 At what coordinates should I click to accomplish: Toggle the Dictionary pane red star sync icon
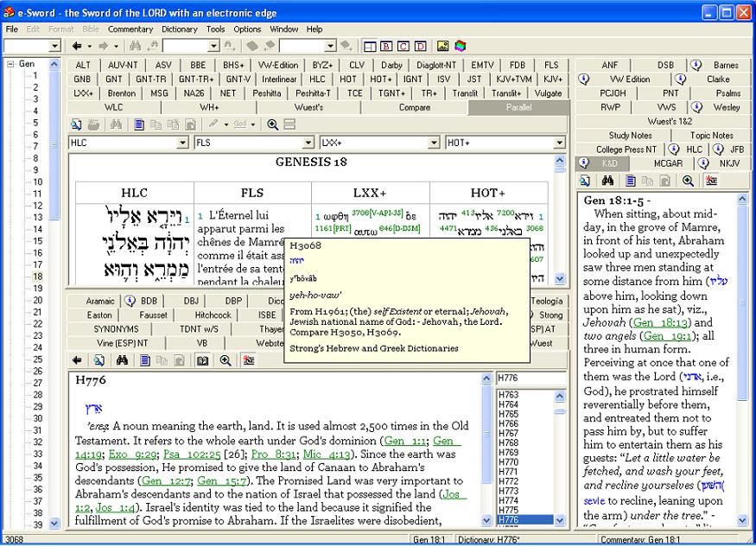(249, 359)
